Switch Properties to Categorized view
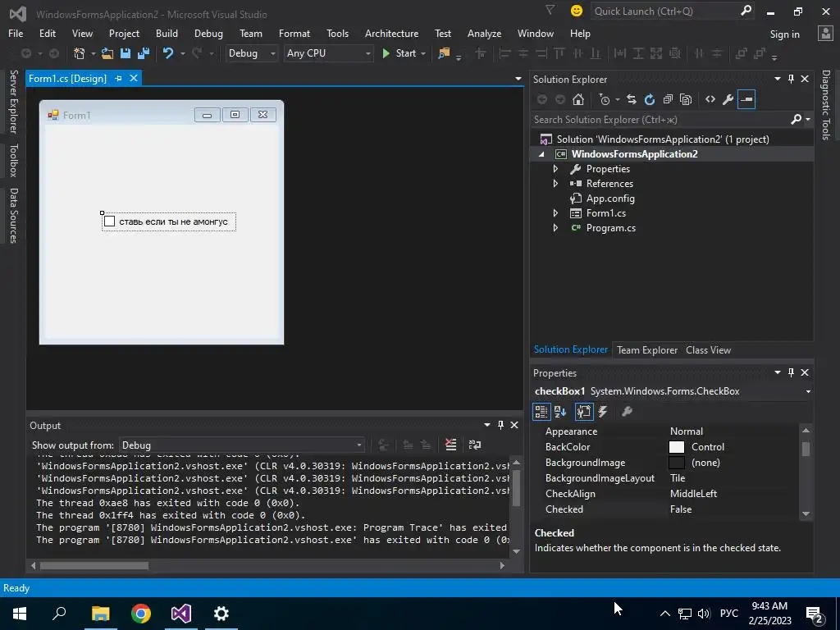Image resolution: width=840 pixels, height=630 pixels. 541,412
